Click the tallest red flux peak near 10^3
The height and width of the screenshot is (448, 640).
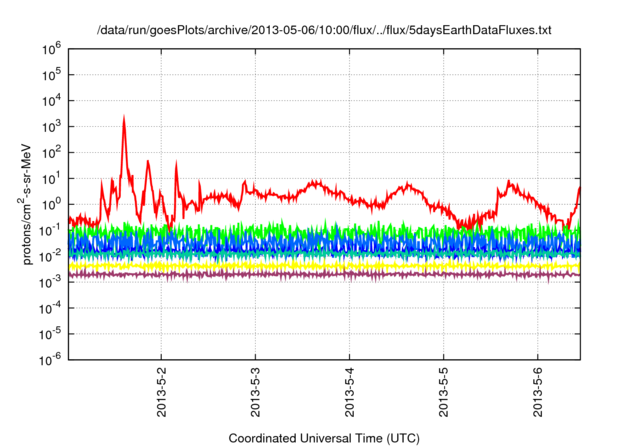(x=124, y=120)
